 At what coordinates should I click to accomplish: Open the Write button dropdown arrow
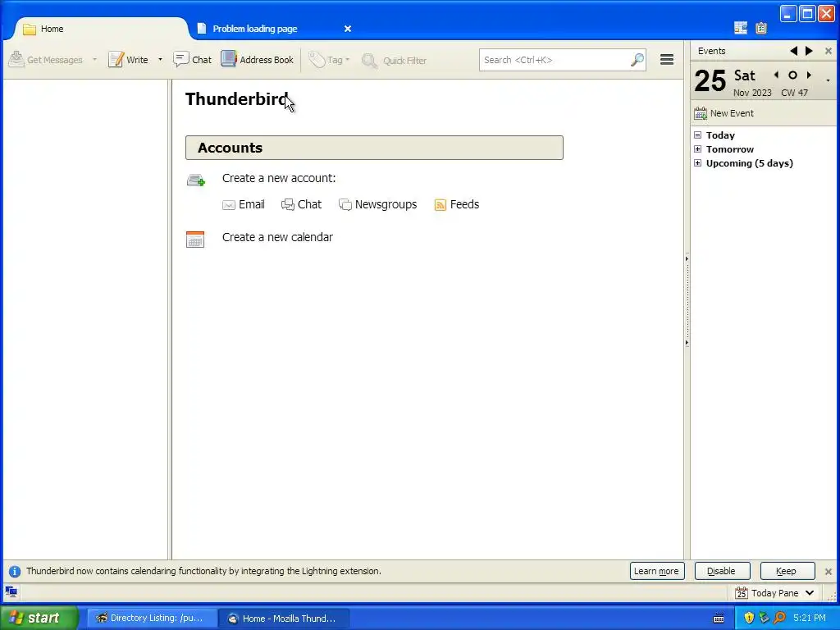pos(160,60)
